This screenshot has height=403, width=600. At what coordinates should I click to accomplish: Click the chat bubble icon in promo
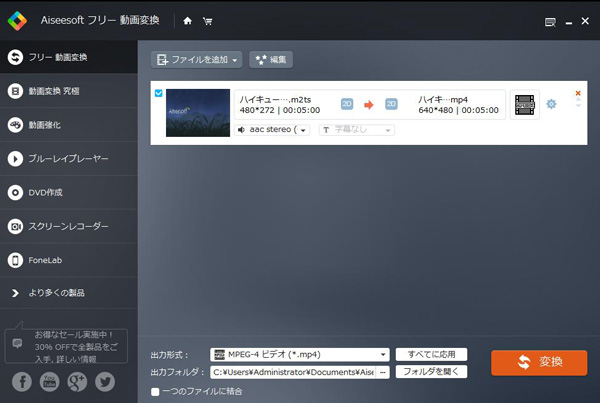(x=17, y=343)
